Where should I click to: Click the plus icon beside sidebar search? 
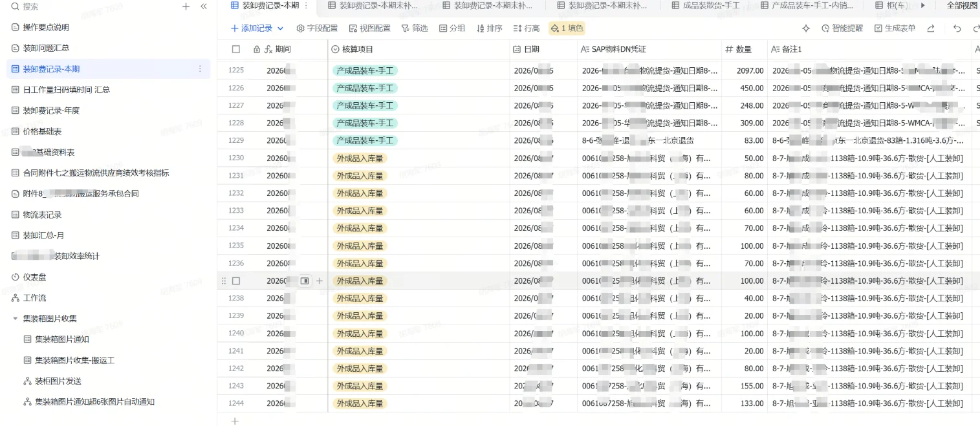(x=186, y=6)
